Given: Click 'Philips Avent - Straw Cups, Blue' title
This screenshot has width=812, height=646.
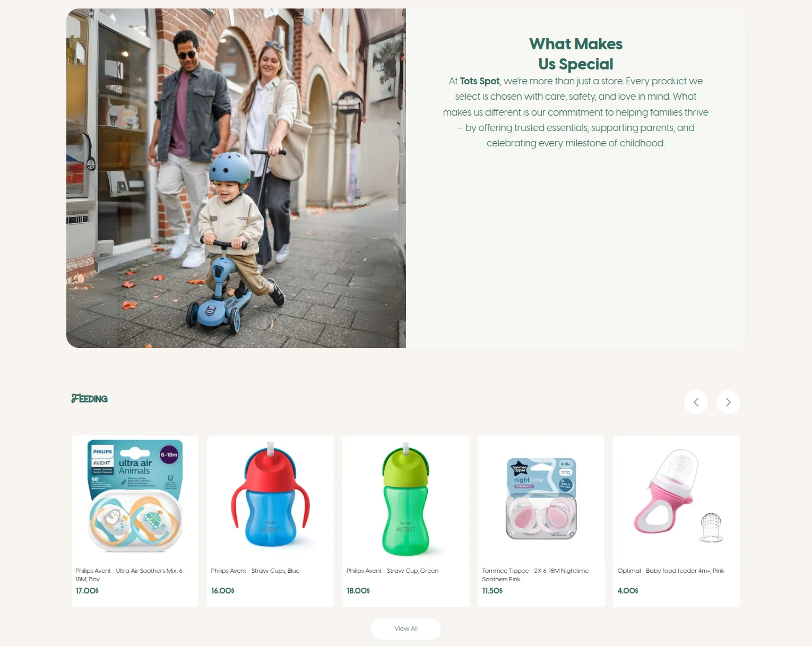Looking at the screenshot, I should tap(255, 571).
